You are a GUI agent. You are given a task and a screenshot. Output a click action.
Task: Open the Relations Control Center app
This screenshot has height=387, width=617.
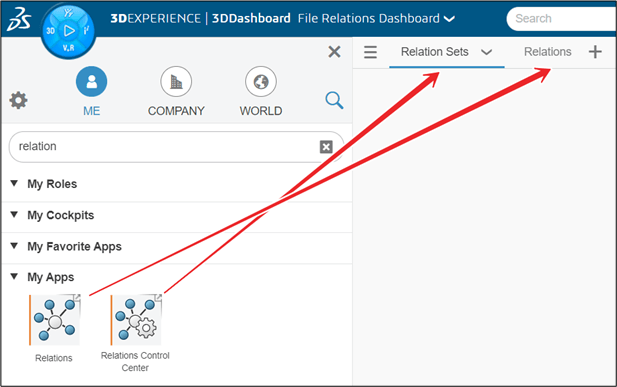click(x=136, y=320)
